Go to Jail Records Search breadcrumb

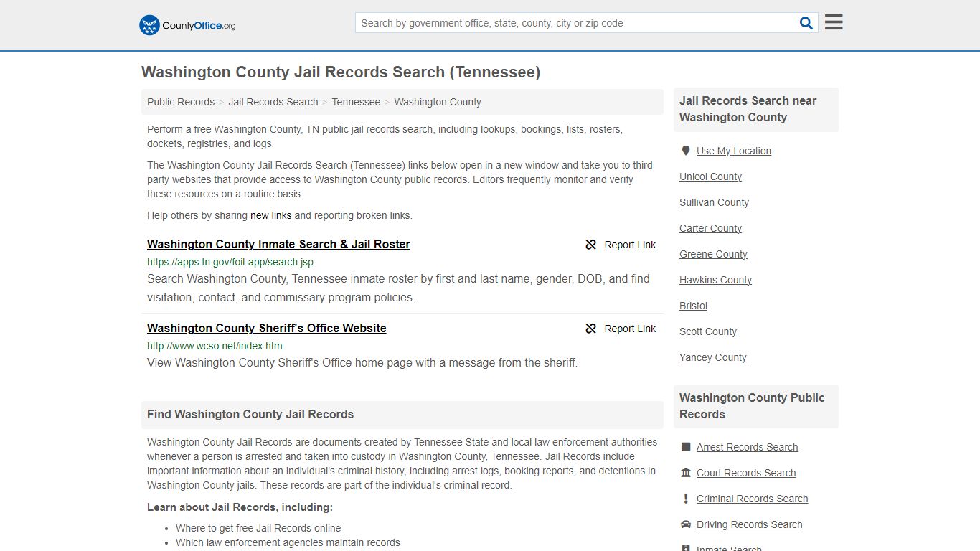[273, 102]
